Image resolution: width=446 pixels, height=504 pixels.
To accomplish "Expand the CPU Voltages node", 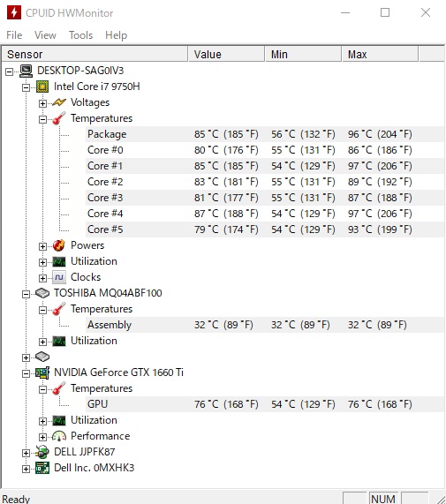I will (x=42, y=103).
